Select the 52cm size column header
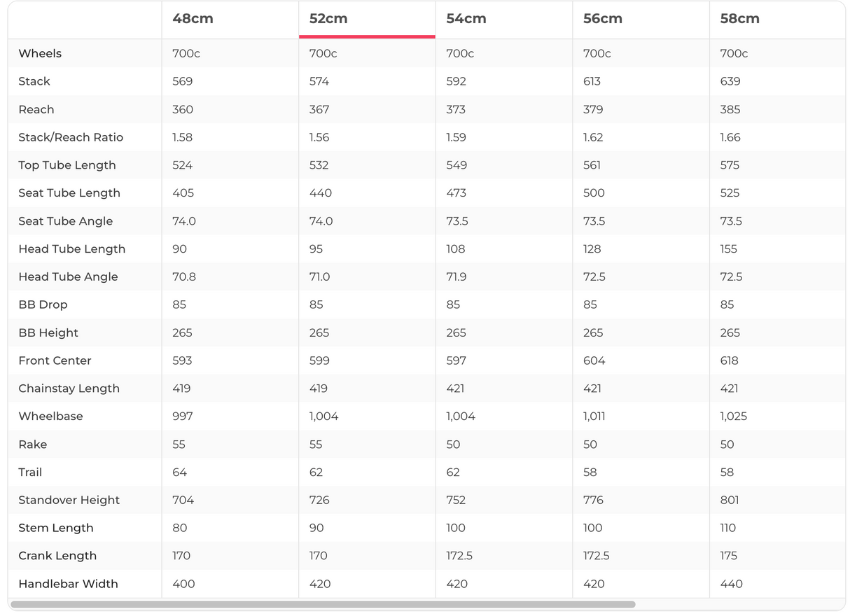The image size is (850, 616). pyautogui.click(x=328, y=19)
